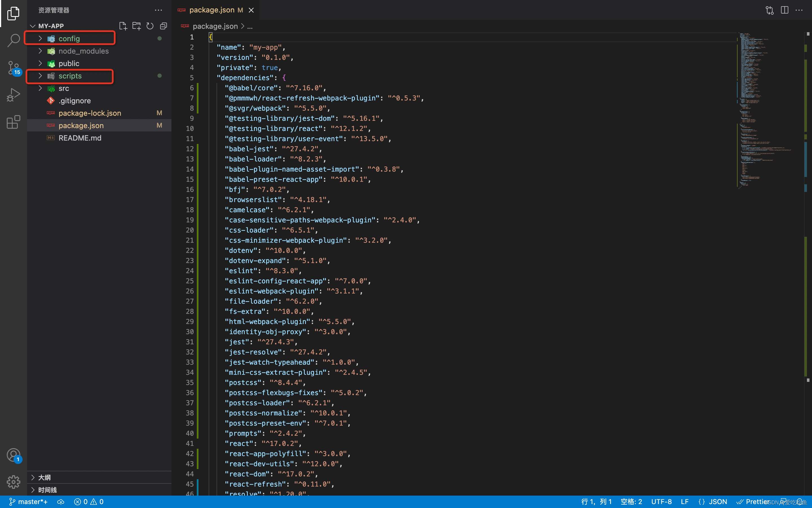This screenshot has width=812, height=508.
Task: Expand the src folder
Action: click(99, 88)
